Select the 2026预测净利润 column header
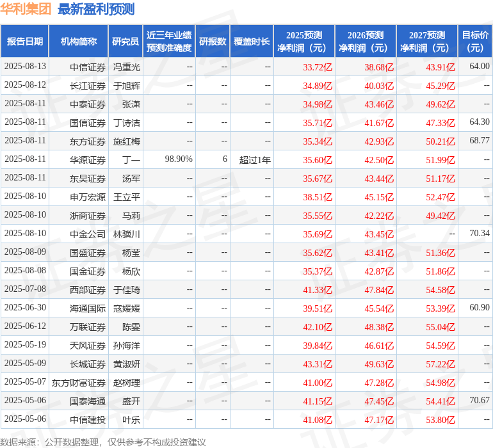This screenshot has height=448, width=493. pos(365,42)
